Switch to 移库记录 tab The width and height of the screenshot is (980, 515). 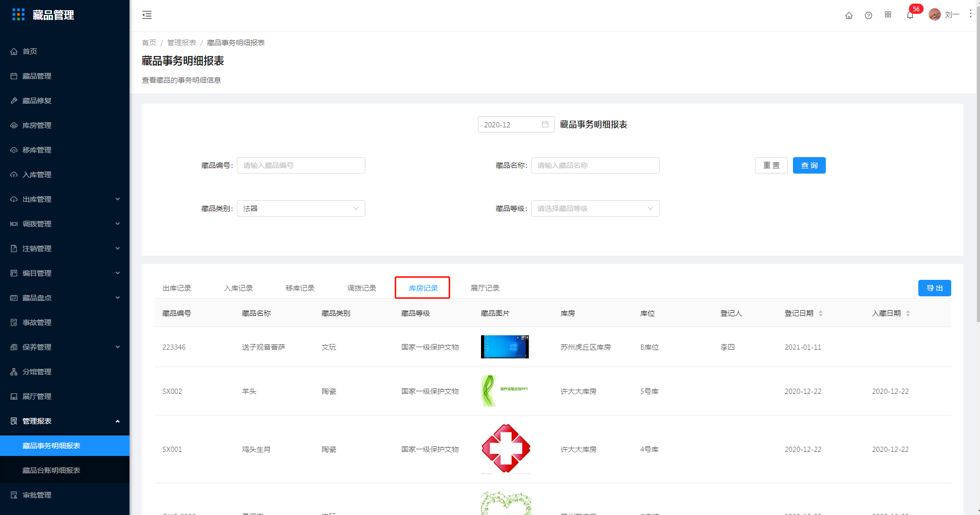[x=300, y=288]
